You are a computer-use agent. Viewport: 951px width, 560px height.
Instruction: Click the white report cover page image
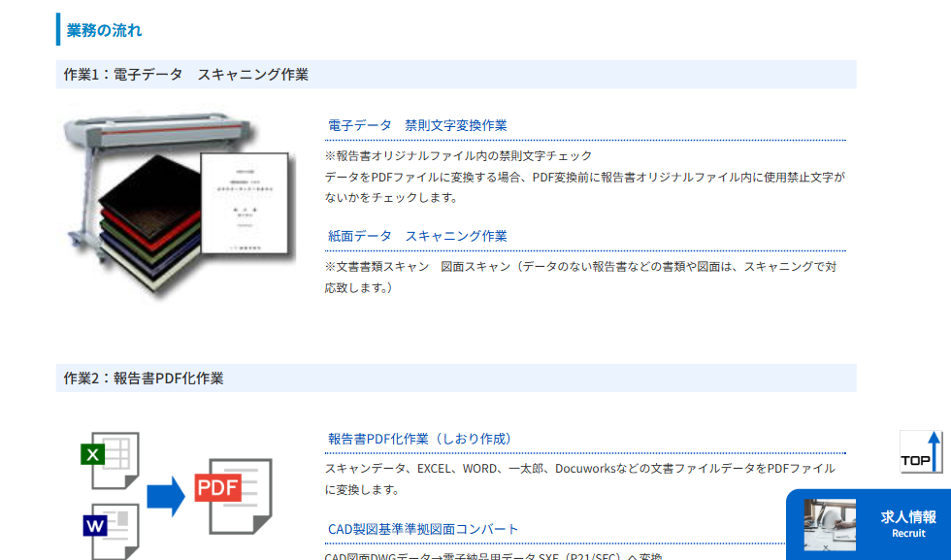[x=245, y=203]
